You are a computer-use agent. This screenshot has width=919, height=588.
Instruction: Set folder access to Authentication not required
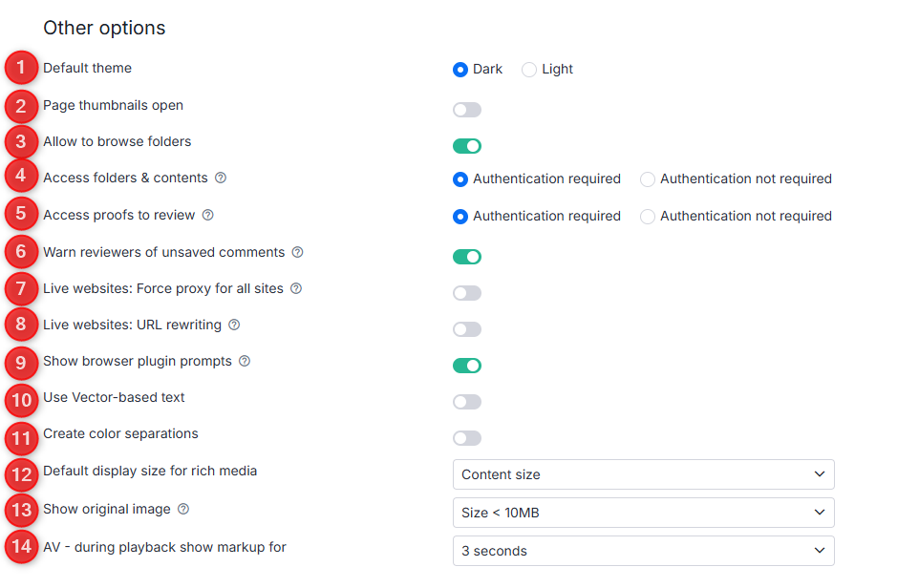(648, 179)
